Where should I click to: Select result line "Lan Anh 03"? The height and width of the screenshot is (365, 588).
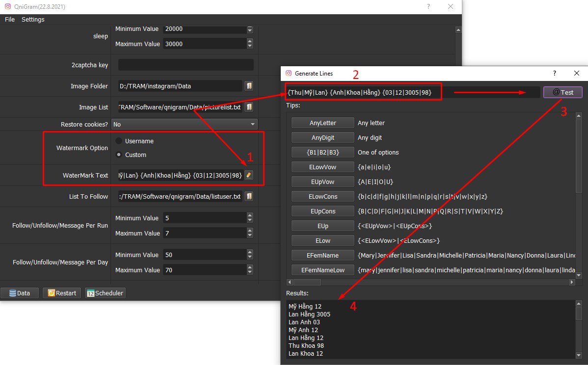(x=304, y=322)
